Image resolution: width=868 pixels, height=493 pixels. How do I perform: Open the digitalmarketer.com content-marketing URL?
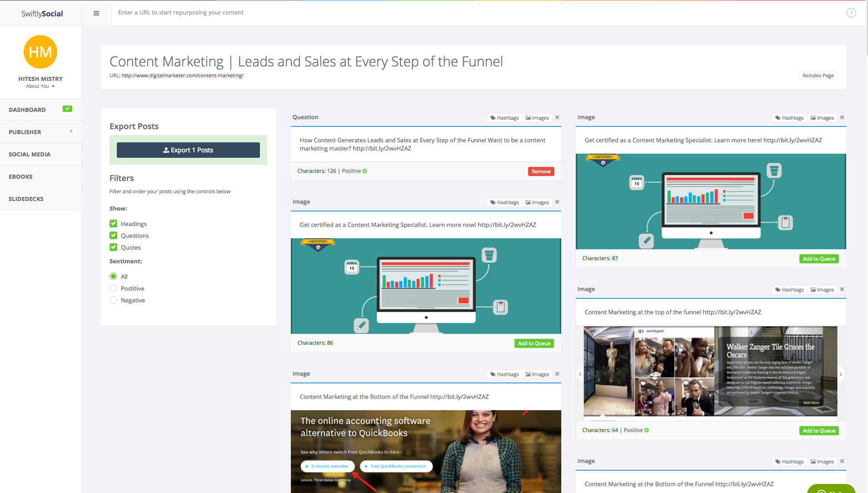[182, 75]
